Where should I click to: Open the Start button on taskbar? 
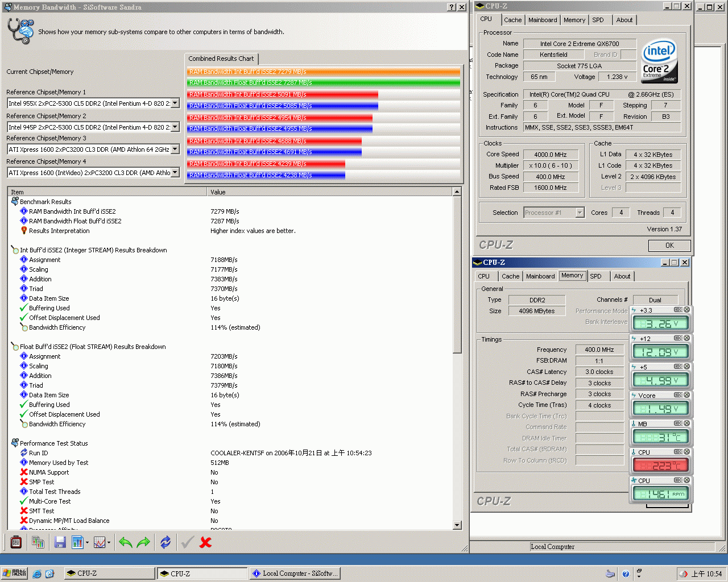pyautogui.click(x=15, y=573)
